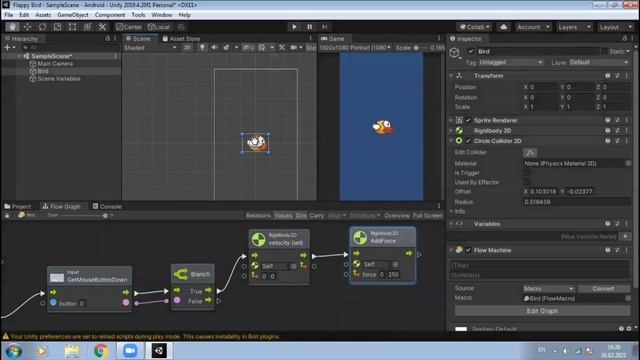Select the Rotate tool
640x360 pixels.
pos(42,27)
